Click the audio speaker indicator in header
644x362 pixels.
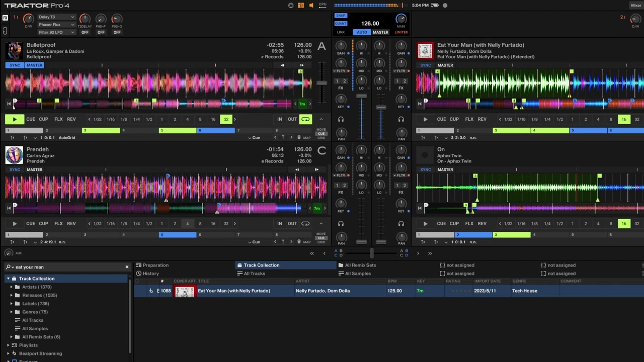[311, 6]
